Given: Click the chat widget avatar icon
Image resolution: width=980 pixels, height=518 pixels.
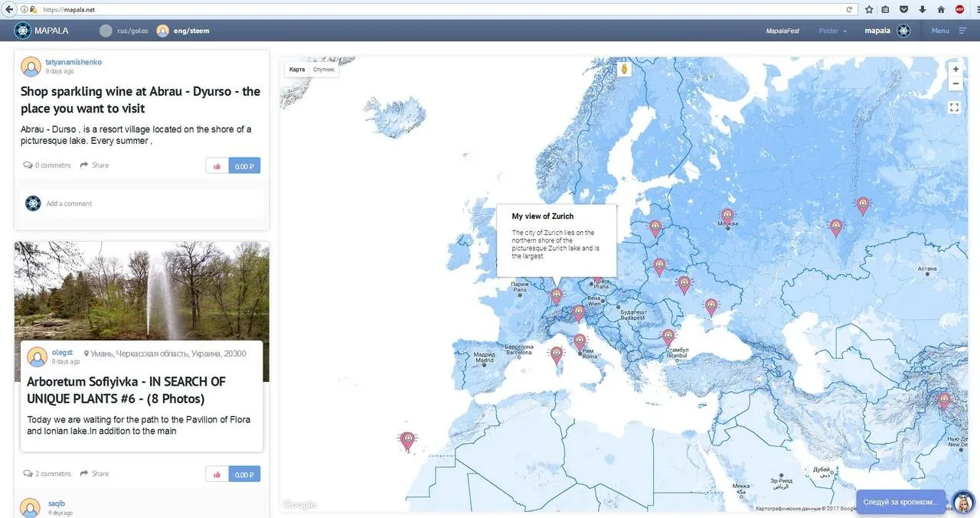Looking at the screenshot, I should click(962, 502).
